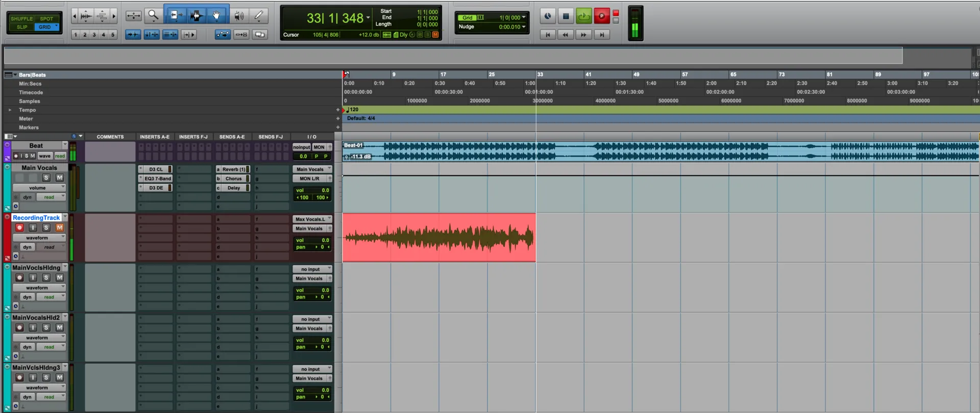The image size is (980, 413).
Task: Select the Scrubber speaker tool
Action: (239, 16)
